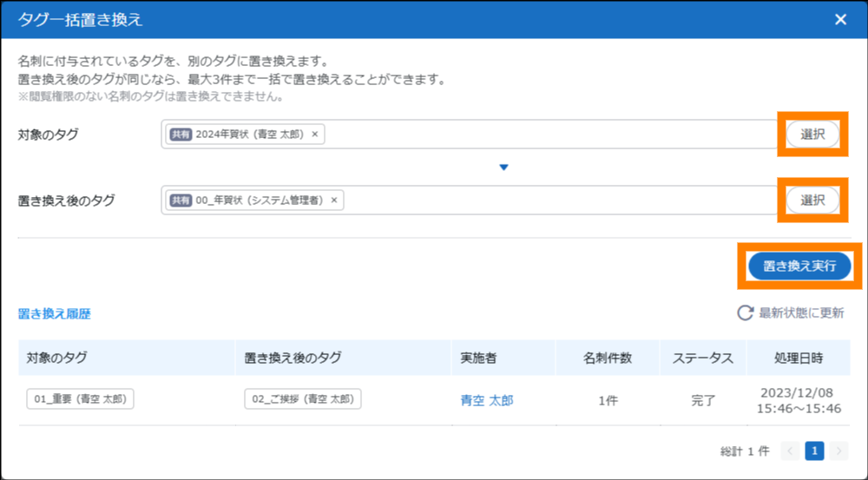Click the 最新状態に更新 refresh icon
The image size is (868, 480).
pos(745,313)
